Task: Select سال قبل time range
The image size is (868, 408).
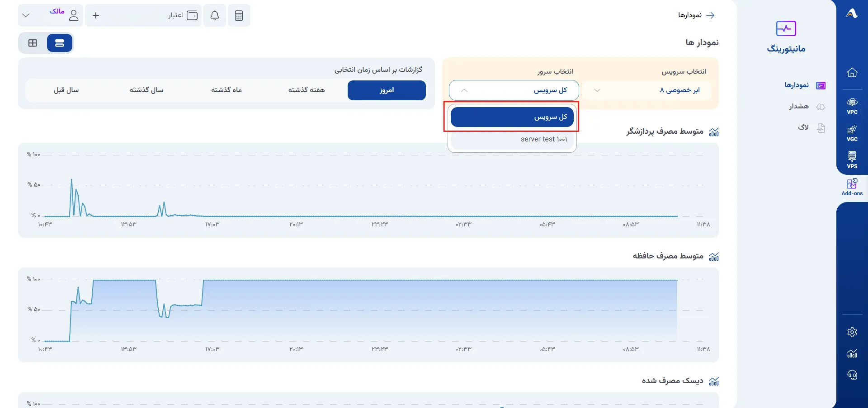Action: (x=66, y=90)
